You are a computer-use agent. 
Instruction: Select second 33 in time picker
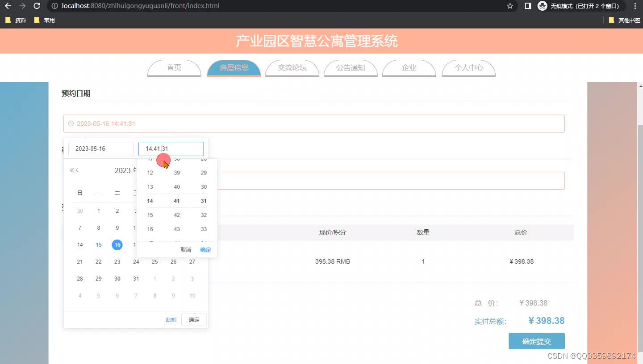(204, 229)
